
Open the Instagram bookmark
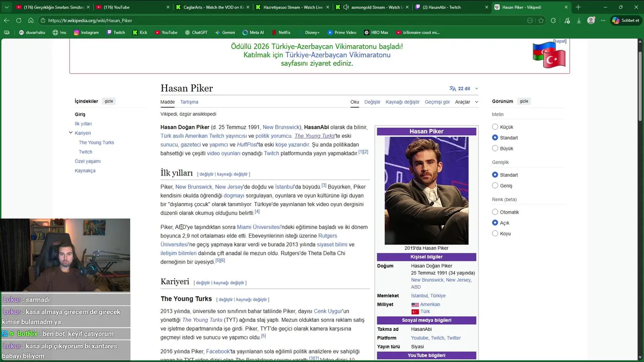click(x=86, y=32)
